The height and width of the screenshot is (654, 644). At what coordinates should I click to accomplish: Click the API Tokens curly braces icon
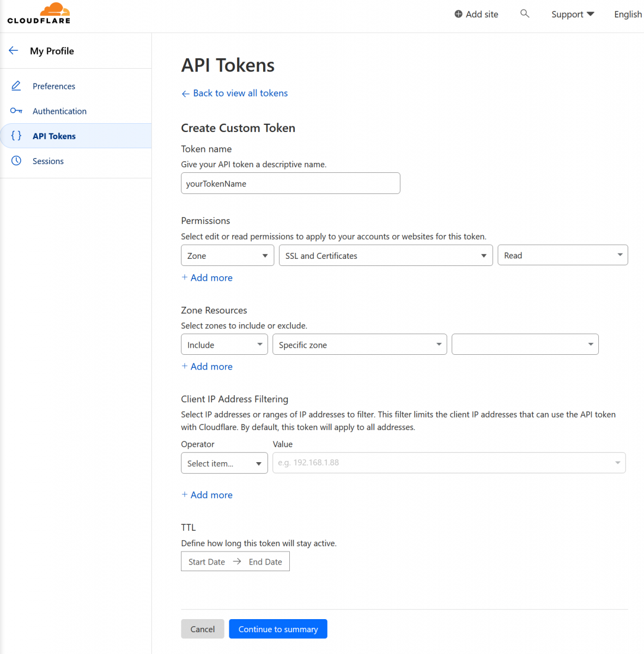coord(16,136)
